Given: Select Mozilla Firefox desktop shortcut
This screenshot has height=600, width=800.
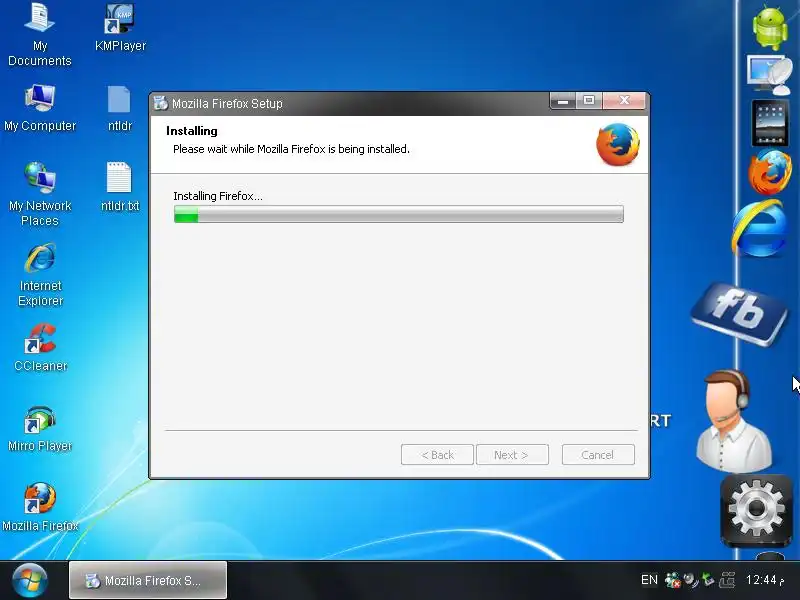Looking at the screenshot, I should click(x=40, y=506).
